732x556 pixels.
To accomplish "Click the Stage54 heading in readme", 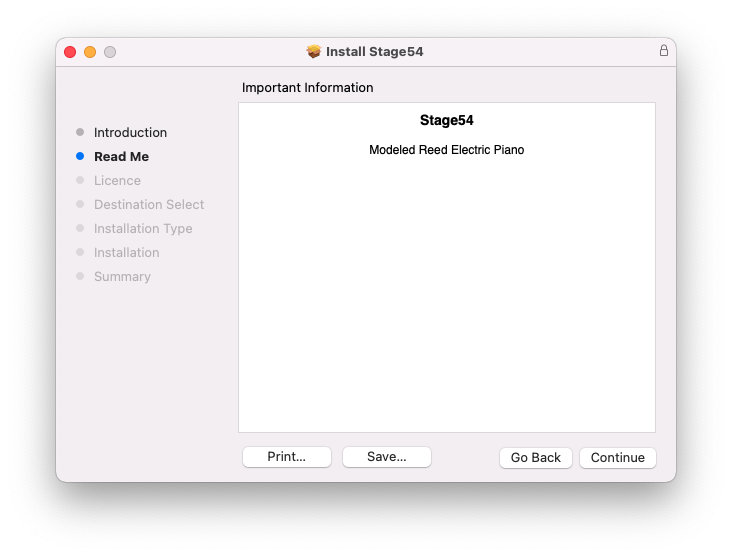I will (x=446, y=120).
